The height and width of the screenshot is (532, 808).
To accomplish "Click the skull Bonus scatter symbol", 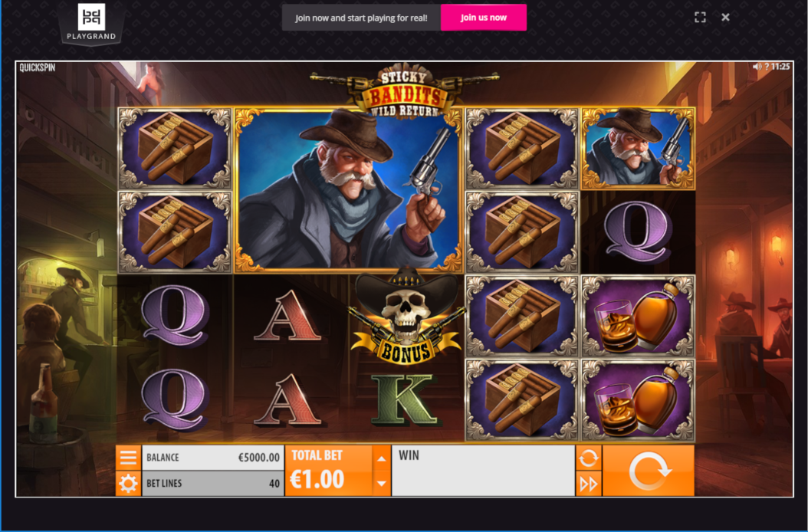I will [x=406, y=316].
